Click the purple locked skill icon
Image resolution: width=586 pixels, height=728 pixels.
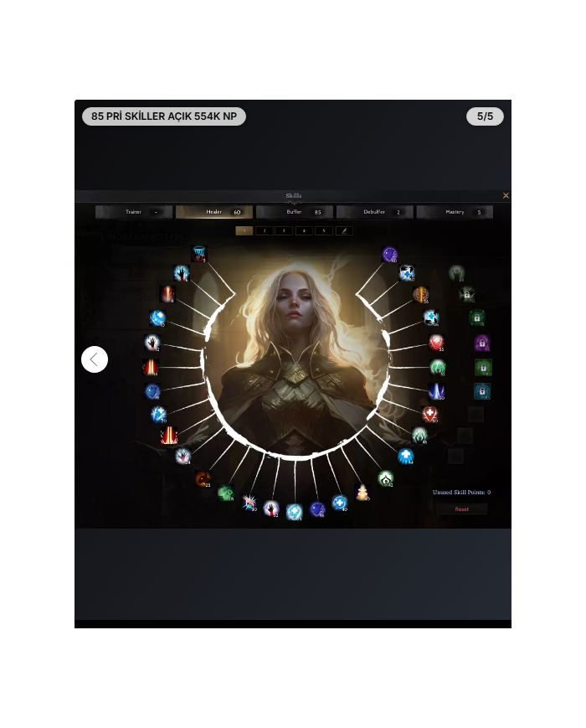point(481,343)
